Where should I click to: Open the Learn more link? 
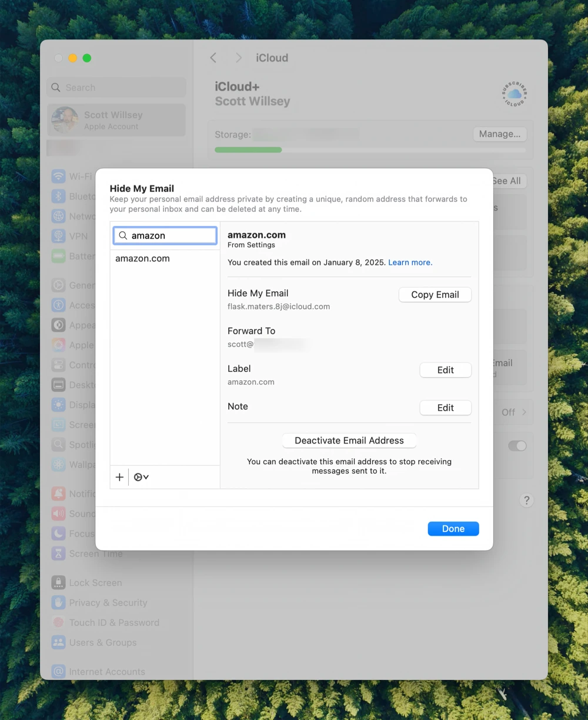[410, 262]
